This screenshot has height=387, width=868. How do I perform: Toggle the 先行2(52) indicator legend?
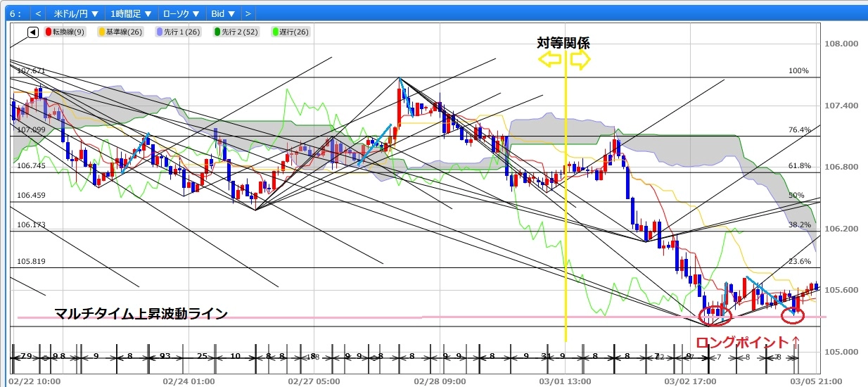[236, 32]
